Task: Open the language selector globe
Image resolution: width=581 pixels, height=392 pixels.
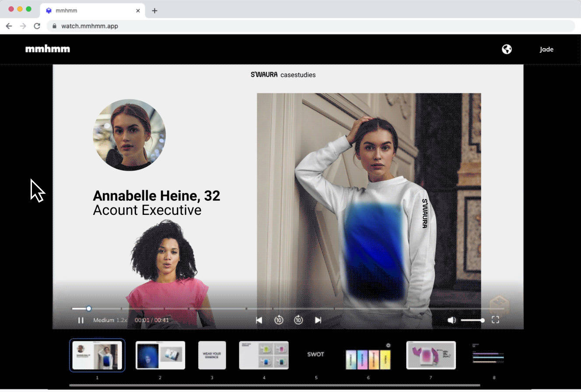Action: click(506, 49)
